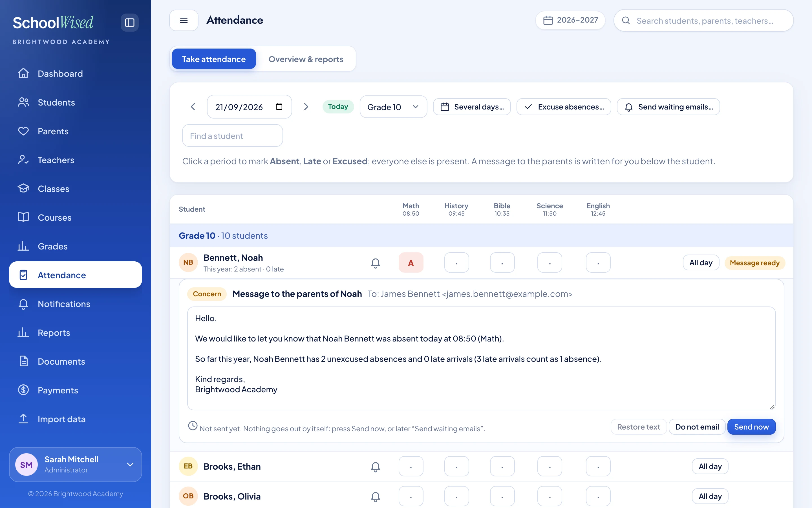
Task: Open the Grade 10 dropdown
Action: point(393,107)
